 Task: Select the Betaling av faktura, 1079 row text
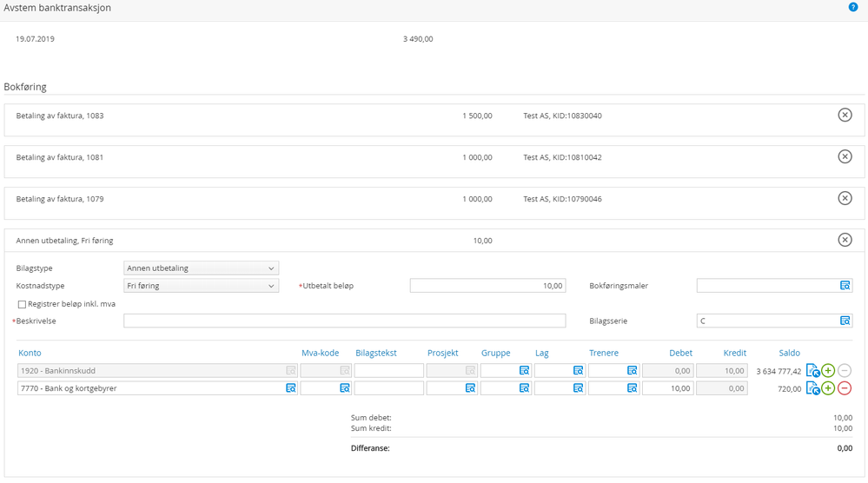click(60, 199)
